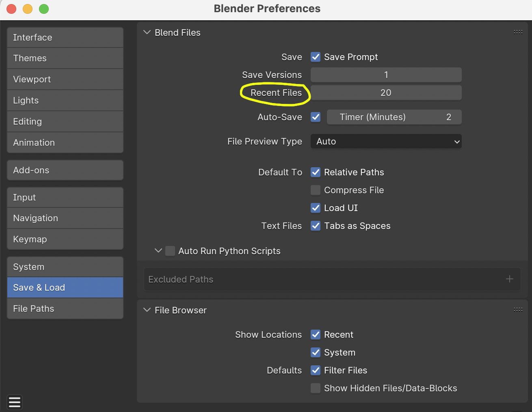The image size is (532, 412).
Task: Open the File Paths tab
Action: coord(65,308)
